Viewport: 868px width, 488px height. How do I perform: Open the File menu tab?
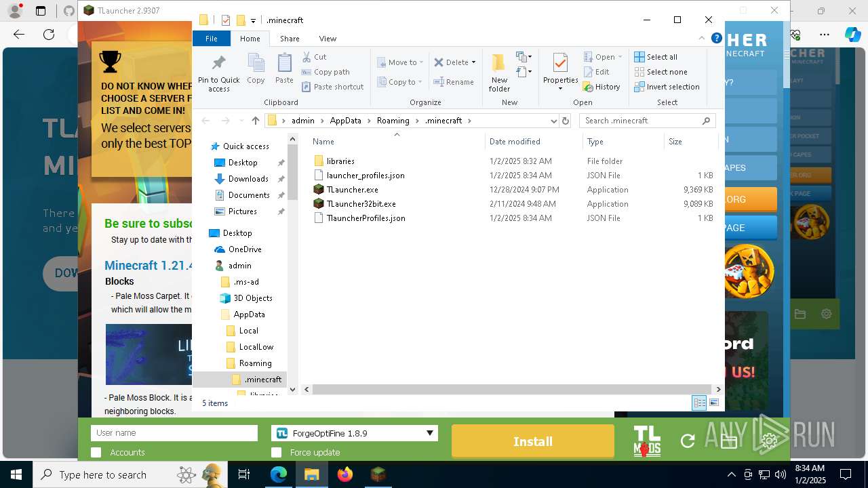click(212, 39)
